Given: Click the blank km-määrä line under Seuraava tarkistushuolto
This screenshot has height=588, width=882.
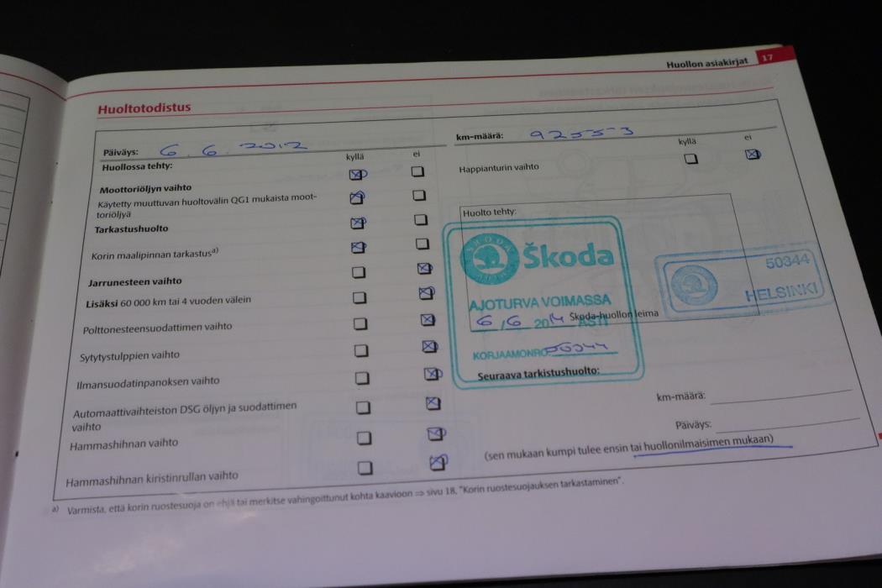Looking at the screenshot, I should [780, 395].
